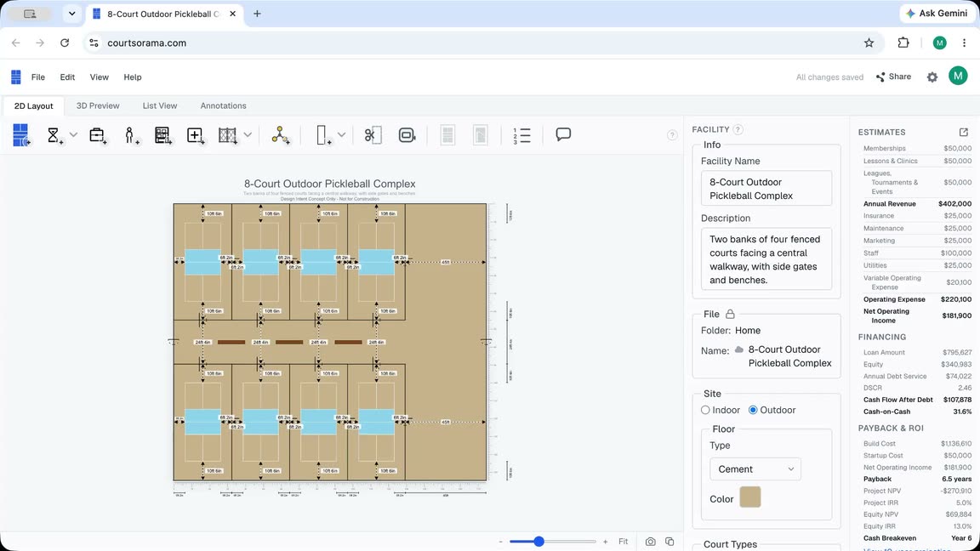This screenshot has height=551, width=980.
Task: Select the add area plus-box tool
Action: coord(195,135)
